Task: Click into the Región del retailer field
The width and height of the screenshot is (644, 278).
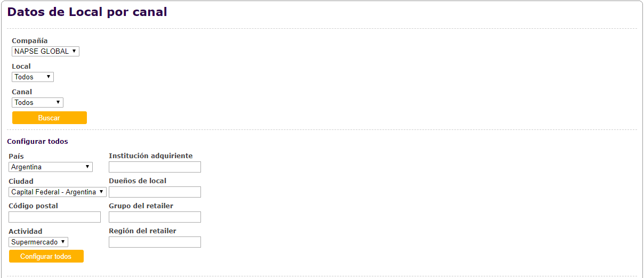Action: [x=155, y=242]
